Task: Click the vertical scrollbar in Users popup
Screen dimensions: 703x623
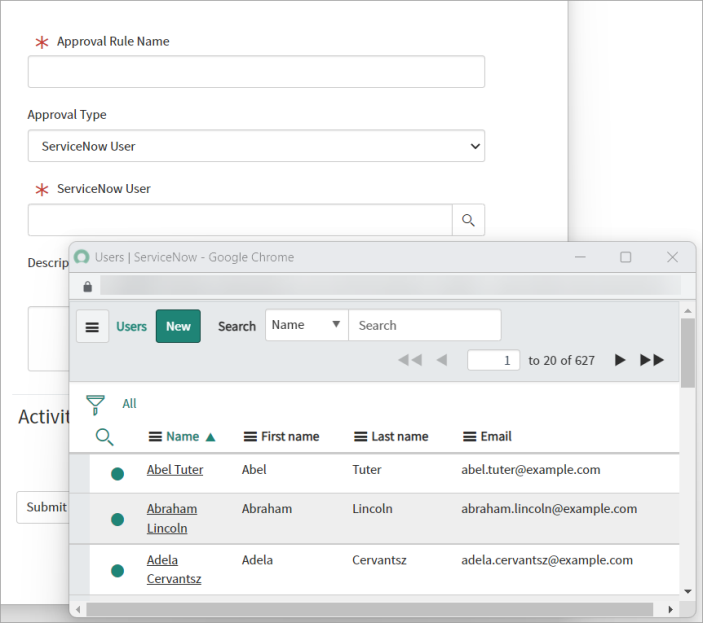Action: 687,353
